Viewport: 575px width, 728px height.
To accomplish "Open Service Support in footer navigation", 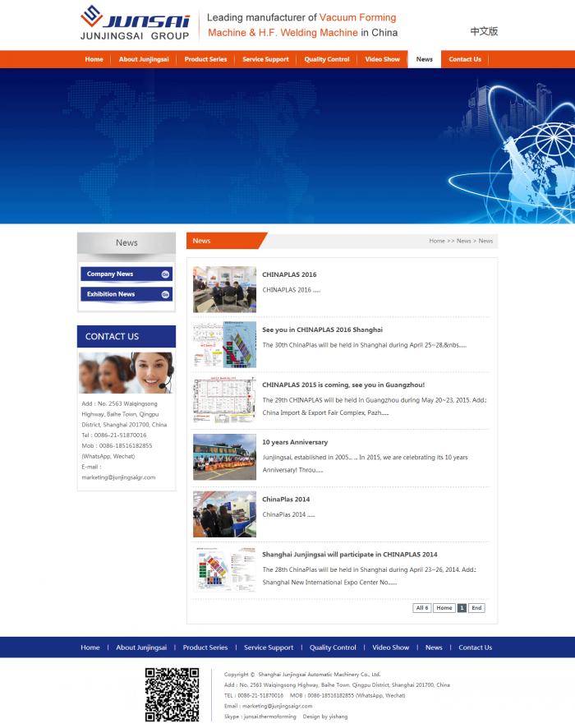I will 268,647.
